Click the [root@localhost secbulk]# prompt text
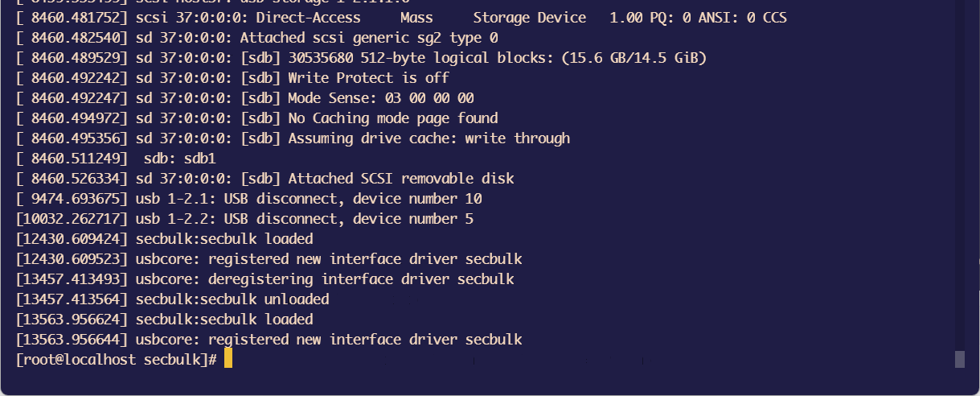Screen dimensions: 980x396 click(117, 360)
